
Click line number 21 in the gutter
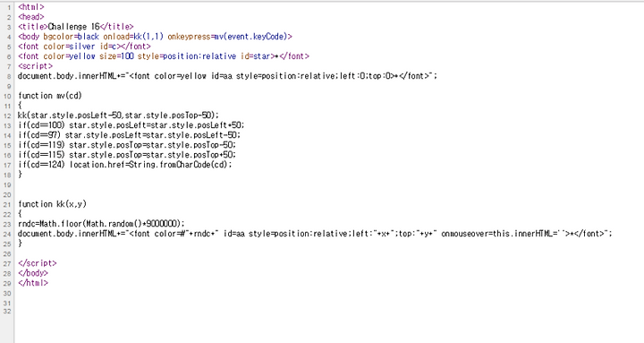pyautogui.click(x=7, y=205)
